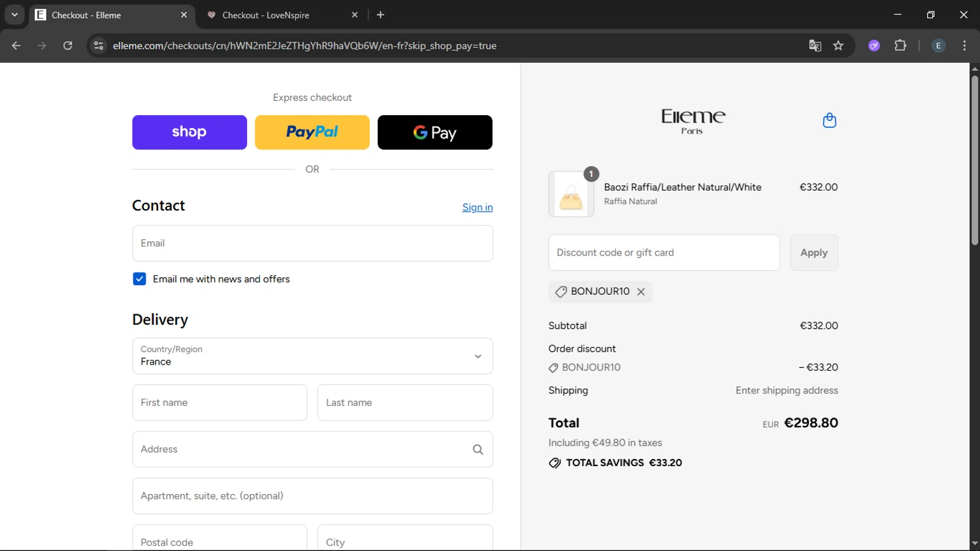The image size is (980, 551).
Task: Focus the Address field
Action: point(312,450)
